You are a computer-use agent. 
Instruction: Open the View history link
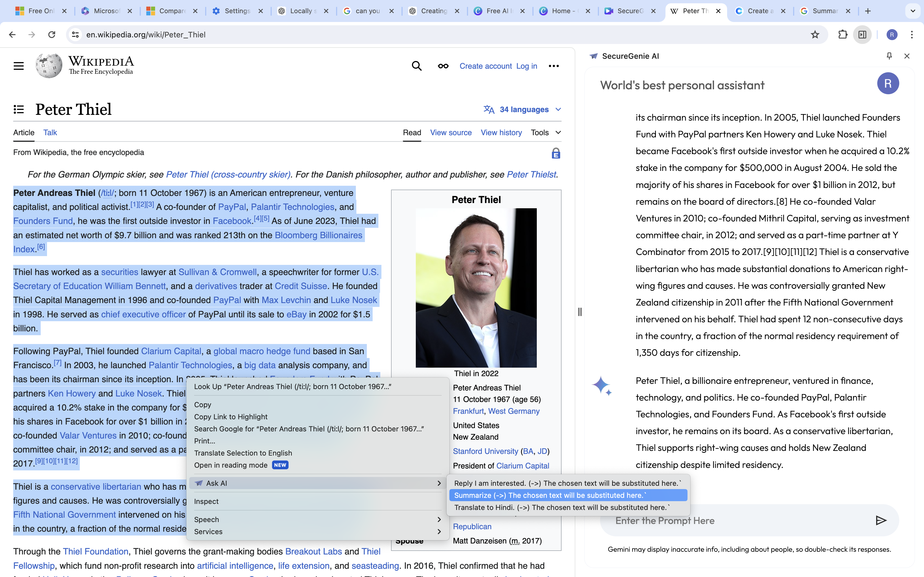tap(501, 132)
